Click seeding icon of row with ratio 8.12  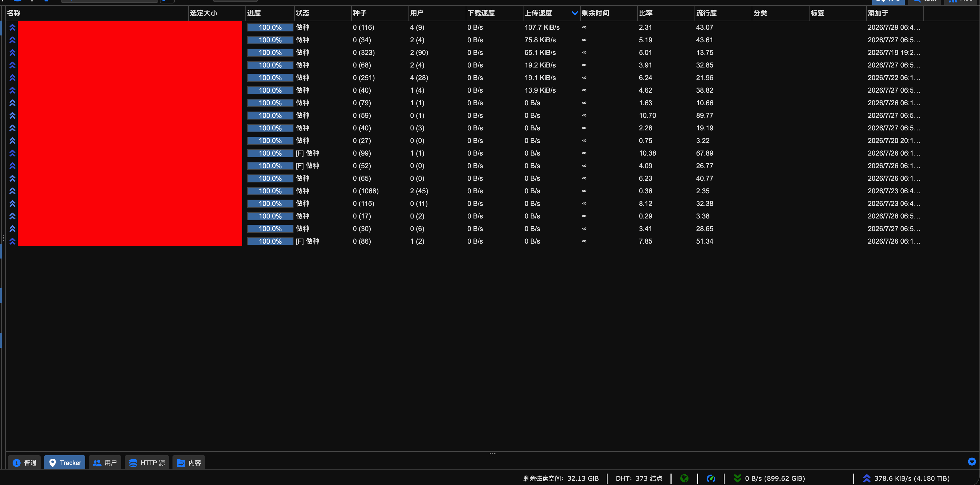[x=12, y=204]
